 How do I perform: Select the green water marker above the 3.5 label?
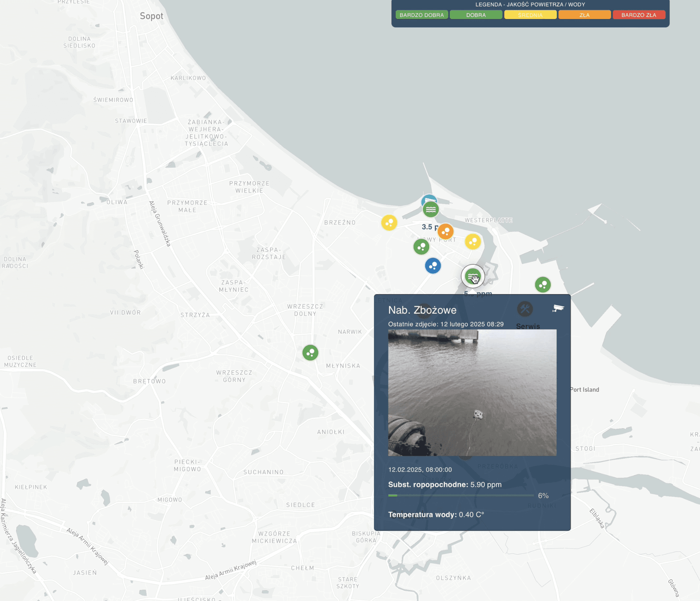pyautogui.click(x=430, y=210)
